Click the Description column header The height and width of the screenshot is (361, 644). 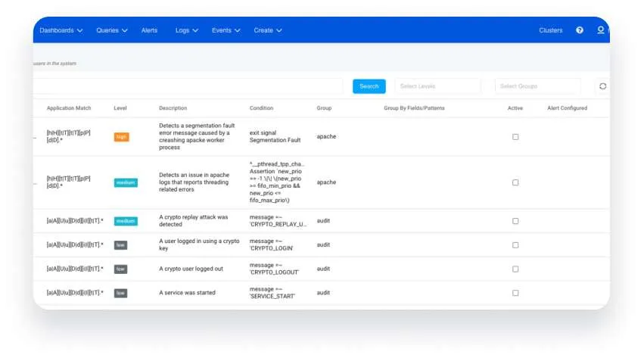173,108
